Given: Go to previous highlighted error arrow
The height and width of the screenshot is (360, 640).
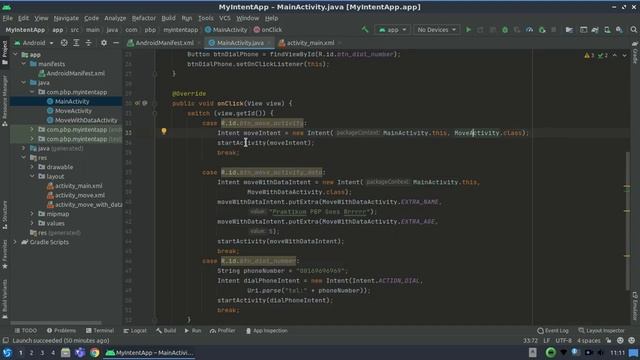Looking at the screenshot, I should 615,55.
